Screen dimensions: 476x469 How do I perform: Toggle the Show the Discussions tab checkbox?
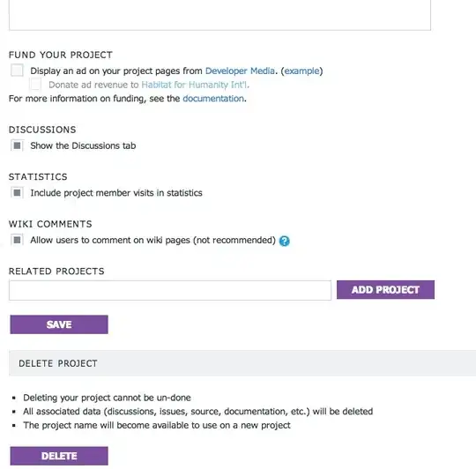(x=17, y=145)
